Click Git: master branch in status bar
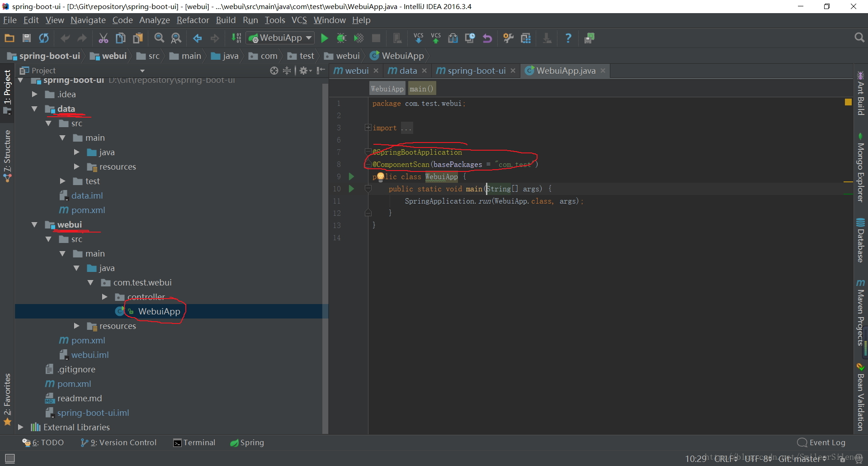This screenshot has width=868, height=466. [x=802, y=459]
